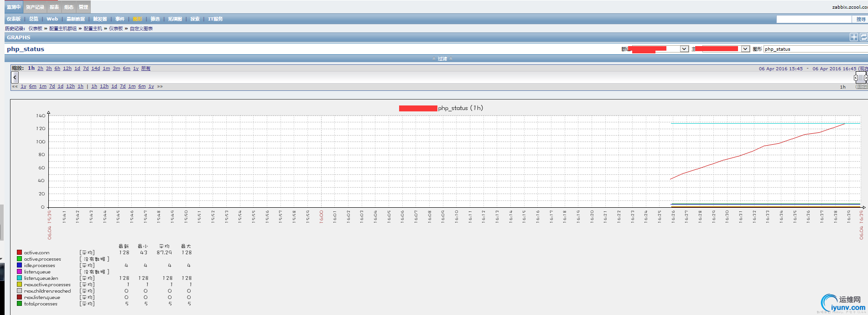This screenshot has height=315, width=868.
Task: Click the total.processes green swatch
Action: click(x=19, y=303)
